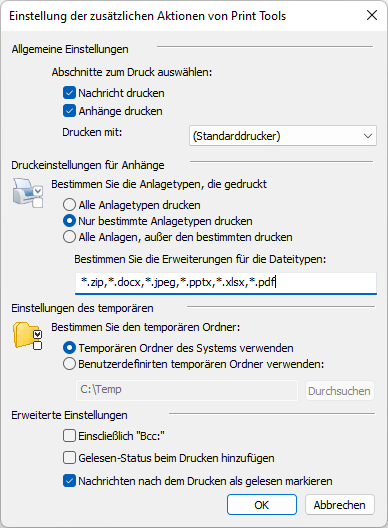Choose Nur bestimmte Anlagetypen drucken
The height and width of the screenshot is (528, 388).
click(x=69, y=221)
